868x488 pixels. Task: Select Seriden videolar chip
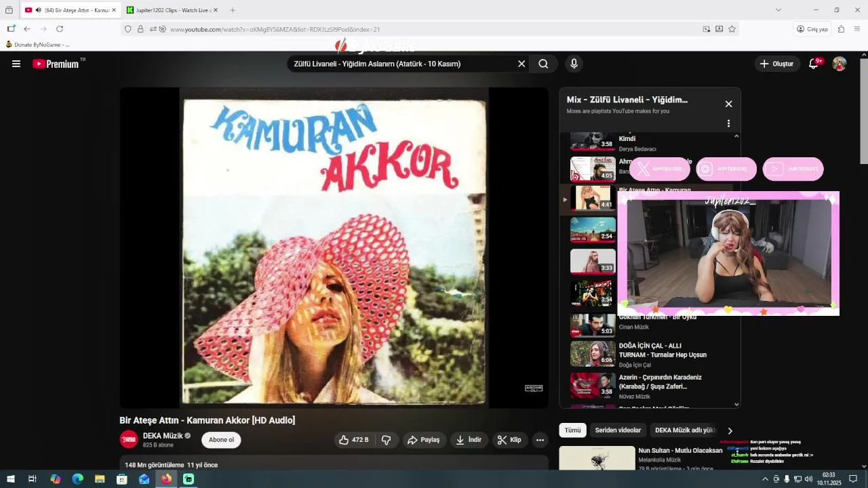[x=618, y=430]
